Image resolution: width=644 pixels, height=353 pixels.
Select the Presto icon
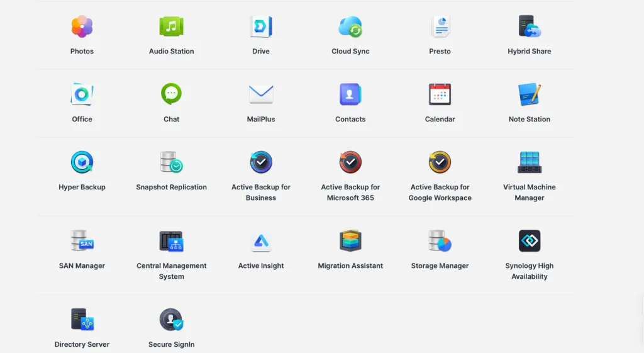pos(440,26)
